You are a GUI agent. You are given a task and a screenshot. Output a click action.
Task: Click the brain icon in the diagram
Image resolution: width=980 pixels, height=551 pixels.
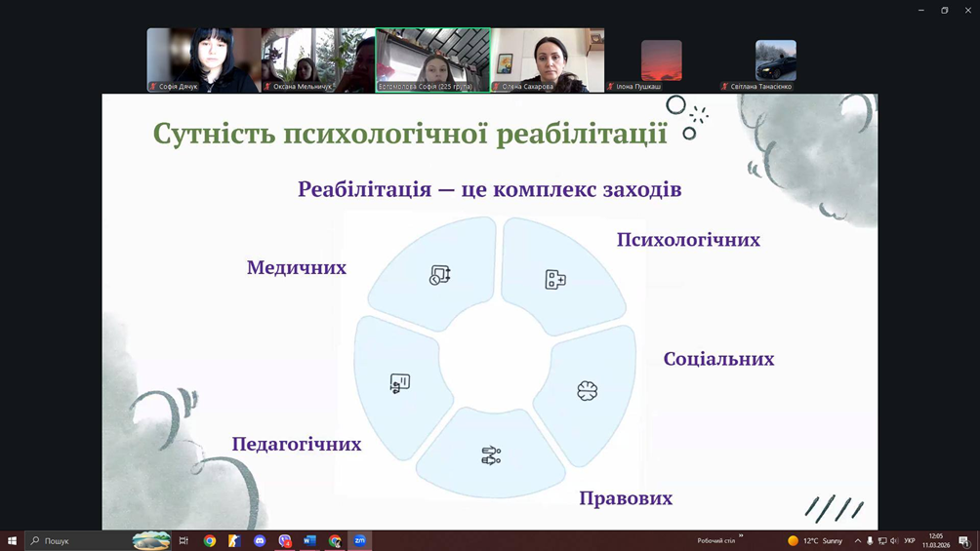[587, 390]
